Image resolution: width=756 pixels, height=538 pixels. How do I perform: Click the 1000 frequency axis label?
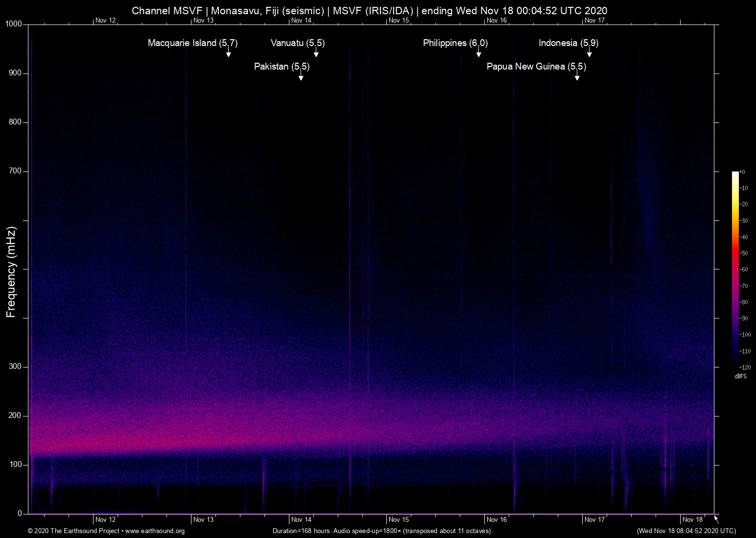tap(14, 24)
